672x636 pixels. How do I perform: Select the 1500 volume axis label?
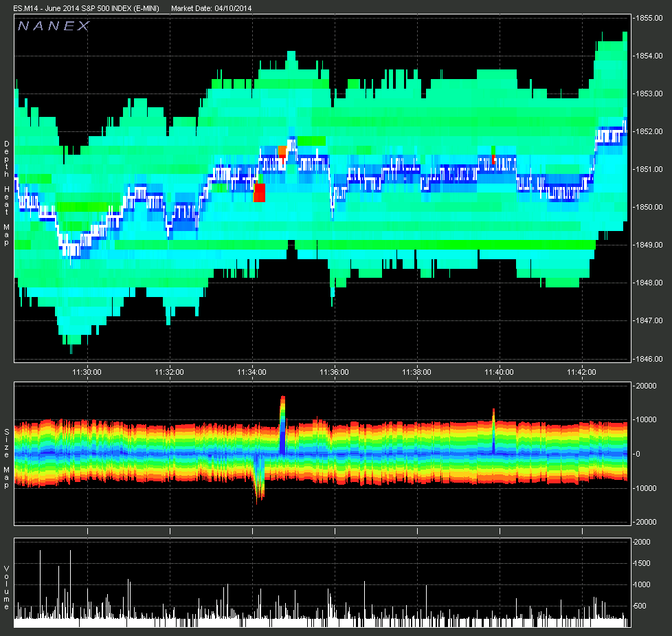pos(642,563)
